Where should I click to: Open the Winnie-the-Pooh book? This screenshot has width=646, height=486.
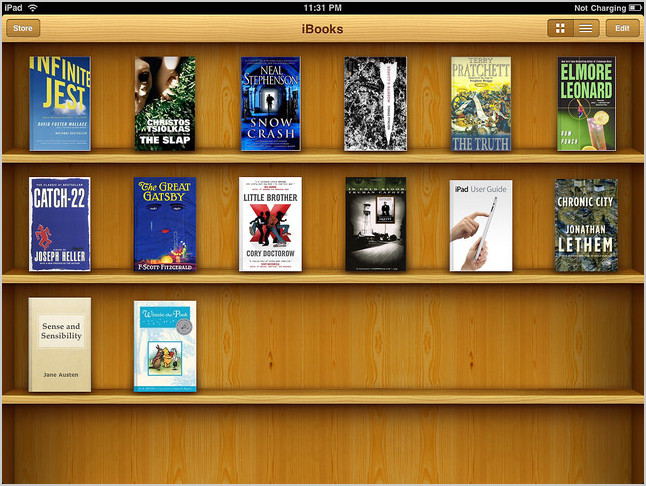point(165,346)
